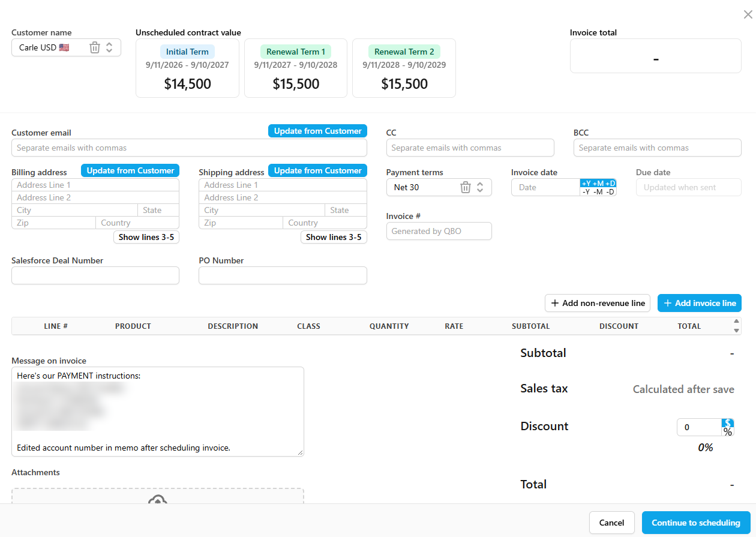The height and width of the screenshot is (537, 756).
Task: Select the Renewal Term 1 card
Action: point(296,68)
